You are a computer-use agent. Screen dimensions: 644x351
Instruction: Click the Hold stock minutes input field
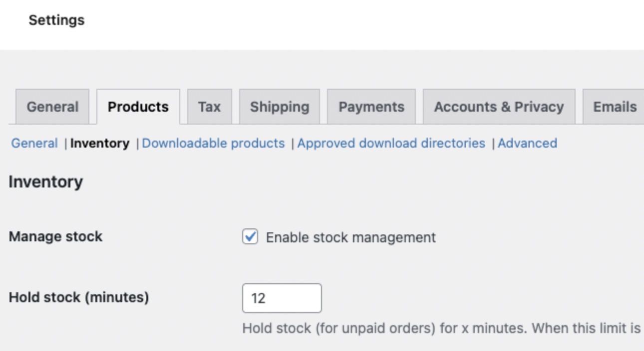click(x=282, y=298)
